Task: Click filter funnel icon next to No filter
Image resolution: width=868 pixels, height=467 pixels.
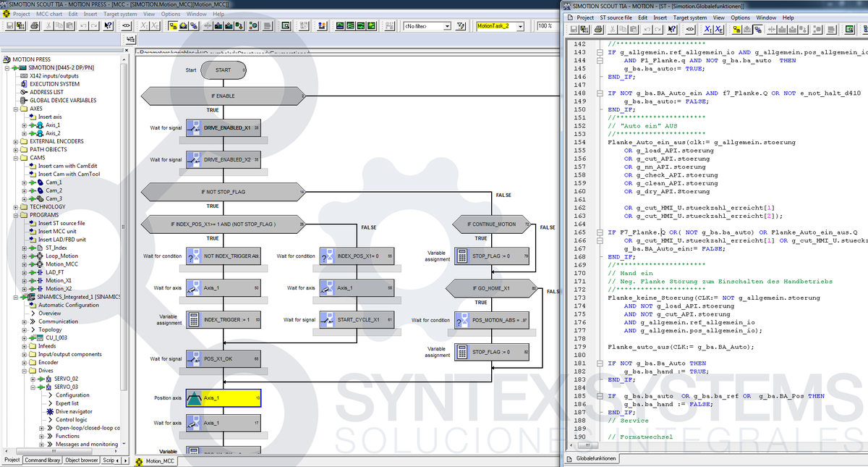Action: pos(461,26)
